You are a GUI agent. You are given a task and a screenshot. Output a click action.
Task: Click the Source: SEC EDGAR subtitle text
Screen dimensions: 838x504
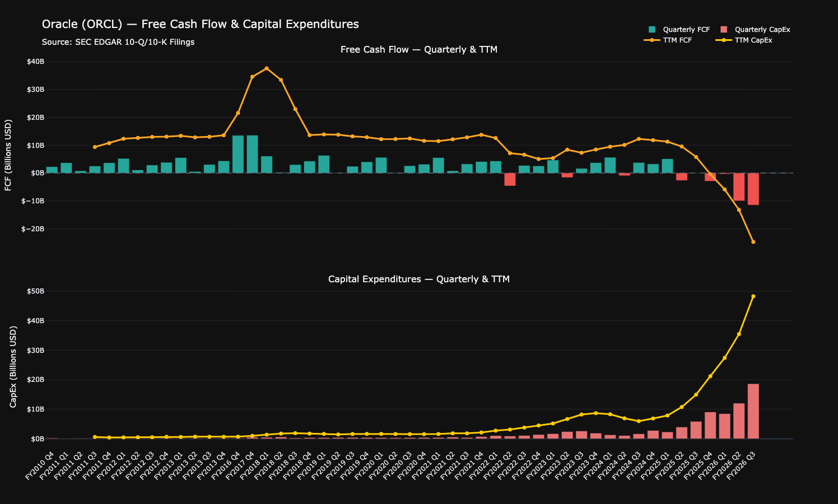118,42
